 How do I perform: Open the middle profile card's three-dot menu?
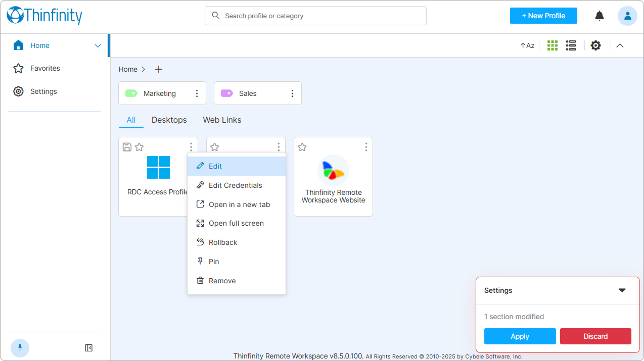[x=279, y=147]
